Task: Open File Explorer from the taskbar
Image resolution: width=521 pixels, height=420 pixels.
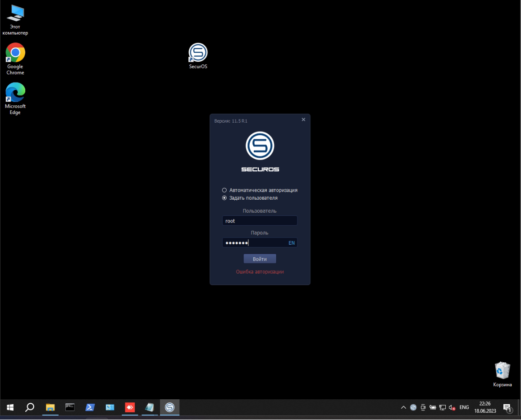Action: coord(50,407)
